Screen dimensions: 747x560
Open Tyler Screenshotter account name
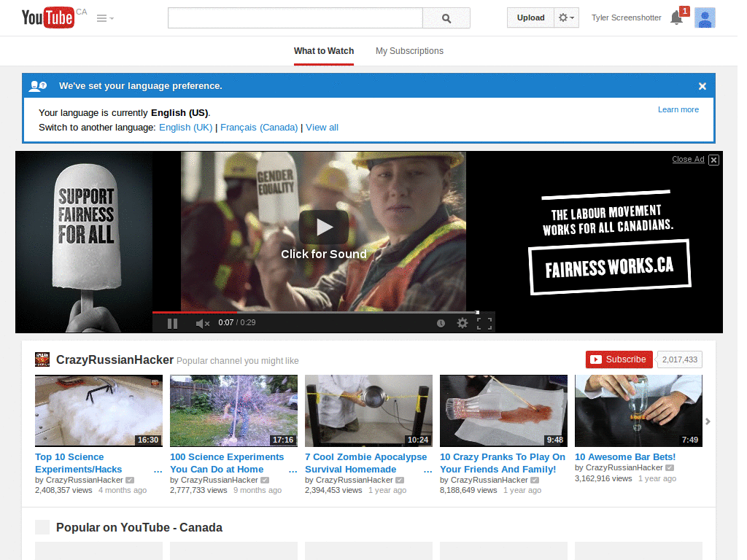coord(626,17)
